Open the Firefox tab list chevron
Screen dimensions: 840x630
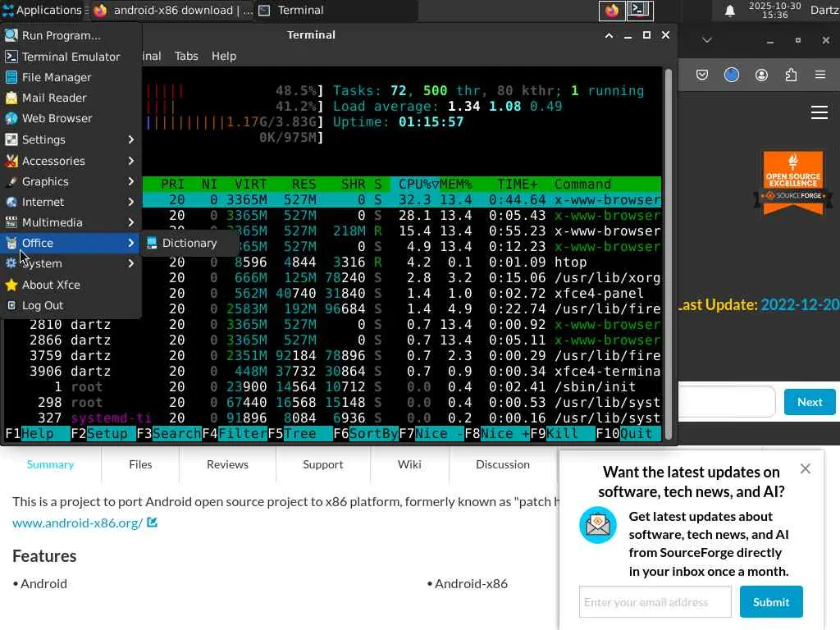[x=707, y=40]
